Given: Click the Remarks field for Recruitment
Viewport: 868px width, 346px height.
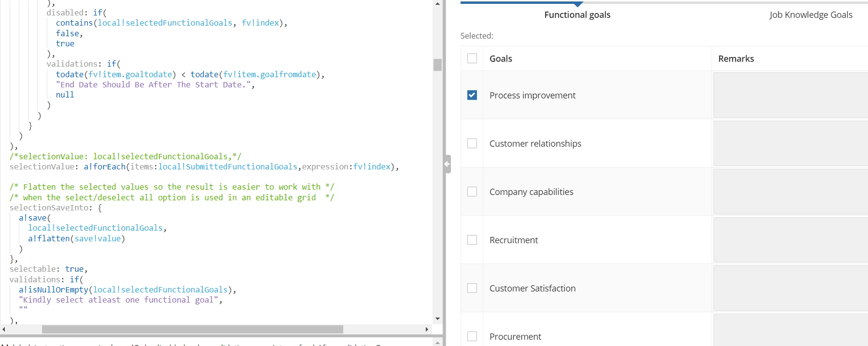Looking at the screenshot, I should 791,240.
